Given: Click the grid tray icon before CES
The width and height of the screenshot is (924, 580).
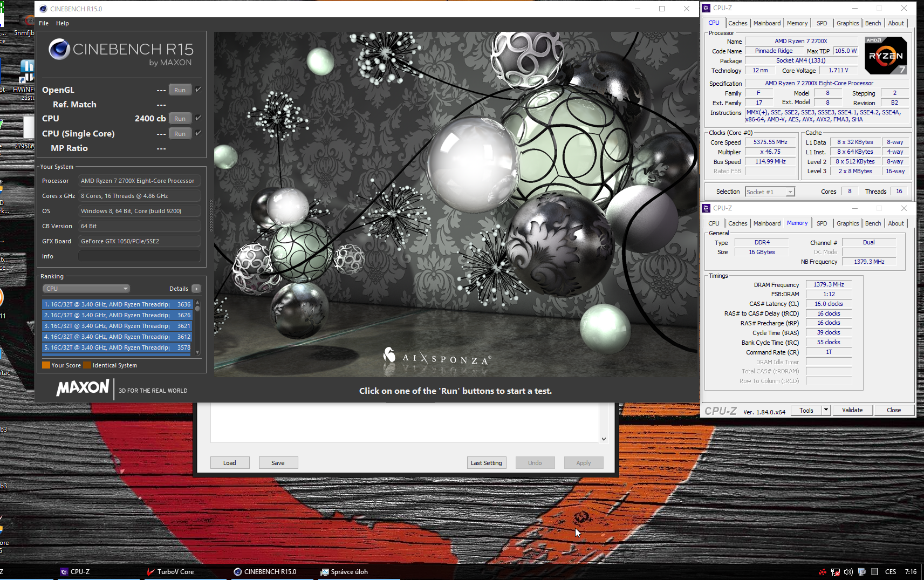Looking at the screenshot, I should [874, 572].
